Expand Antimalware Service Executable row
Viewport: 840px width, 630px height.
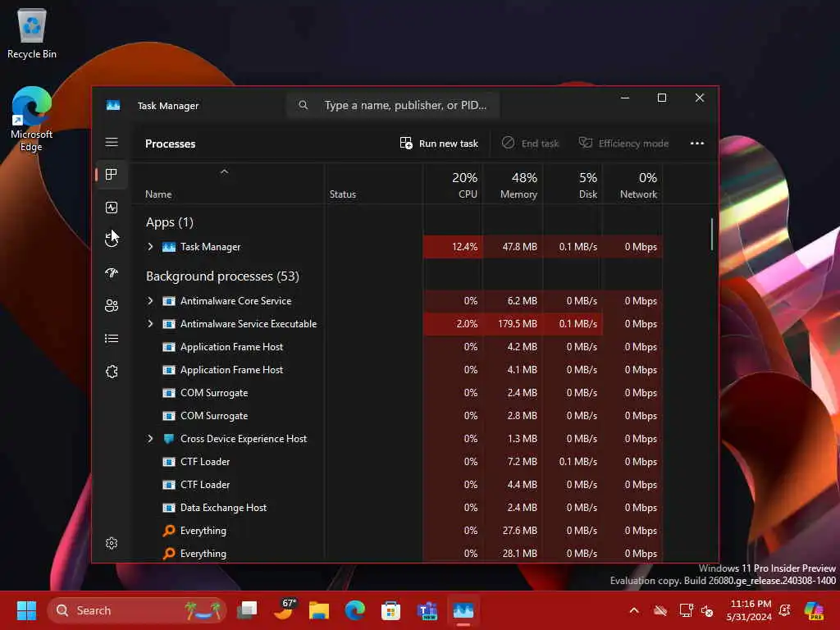click(x=151, y=323)
